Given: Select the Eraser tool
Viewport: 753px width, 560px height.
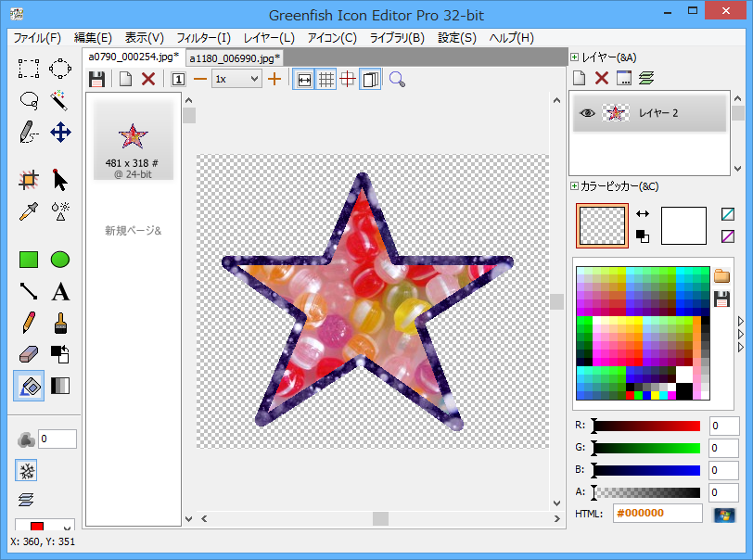Looking at the screenshot, I should [x=29, y=354].
